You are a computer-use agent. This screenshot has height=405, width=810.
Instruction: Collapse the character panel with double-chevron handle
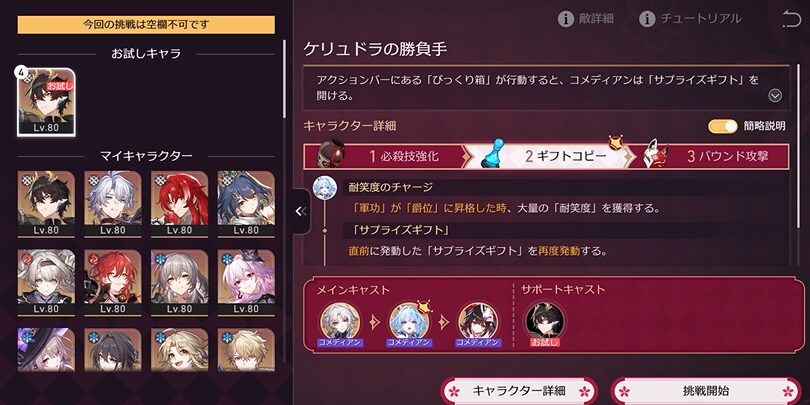[302, 211]
